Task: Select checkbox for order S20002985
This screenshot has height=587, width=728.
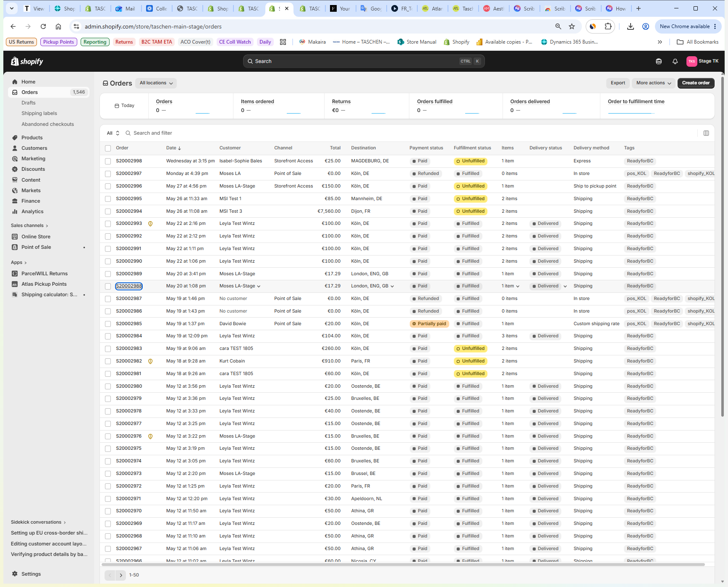Action: (108, 324)
